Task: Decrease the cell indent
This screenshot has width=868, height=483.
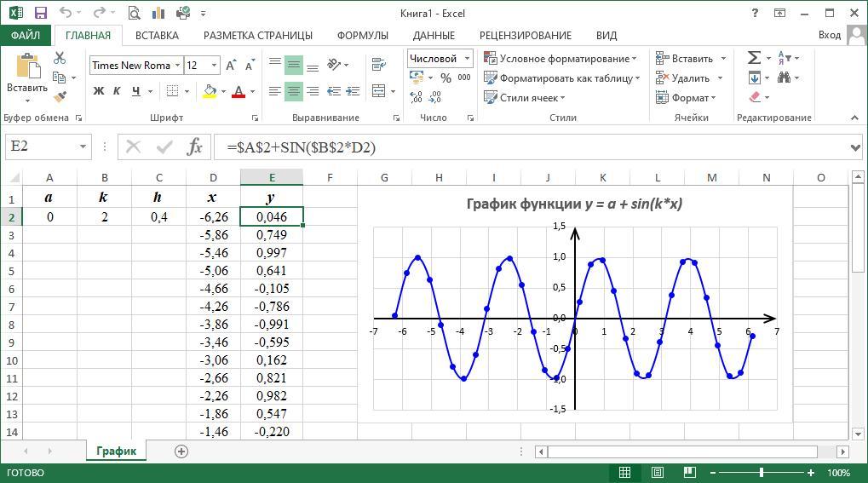Action: 334,91
